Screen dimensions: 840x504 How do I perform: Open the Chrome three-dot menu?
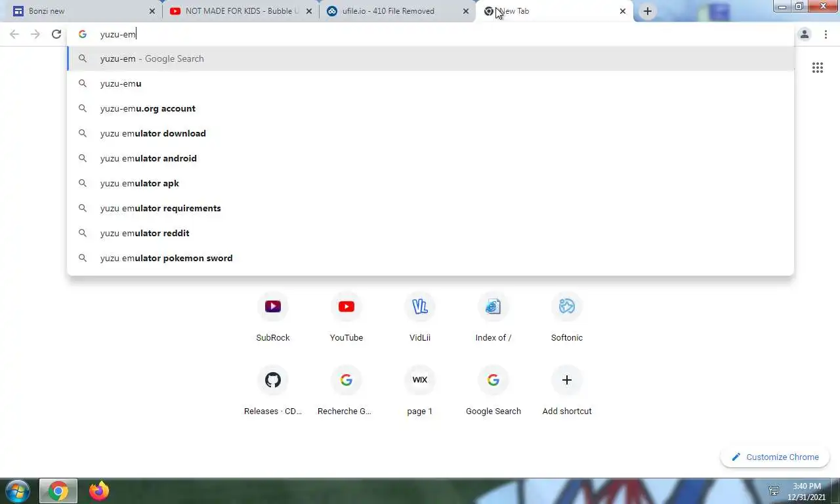[x=826, y=34]
